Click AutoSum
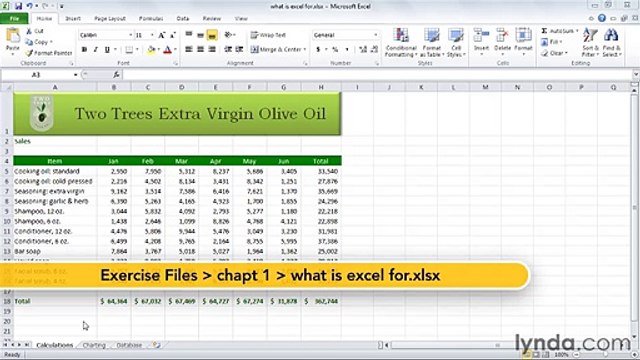The height and width of the screenshot is (360, 640). (x=559, y=31)
